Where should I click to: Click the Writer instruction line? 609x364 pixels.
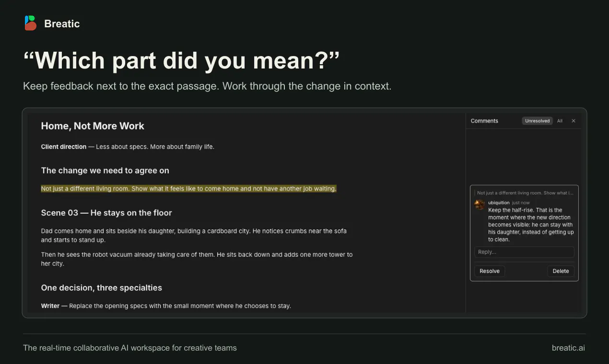pyautogui.click(x=166, y=306)
